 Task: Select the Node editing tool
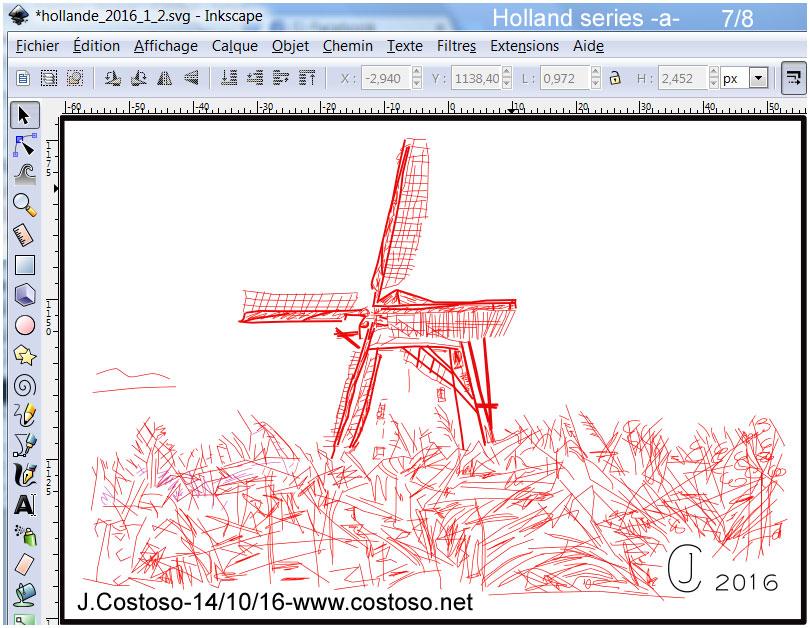click(24, 145)
